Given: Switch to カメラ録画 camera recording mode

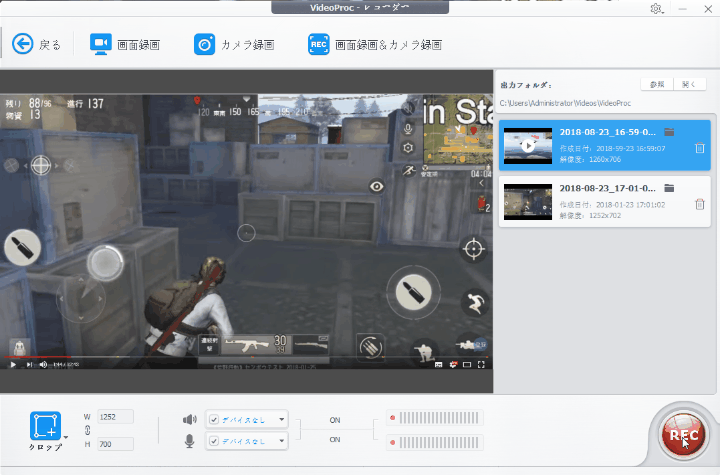Looking at the screenshot, I should (x=232, y=44).
